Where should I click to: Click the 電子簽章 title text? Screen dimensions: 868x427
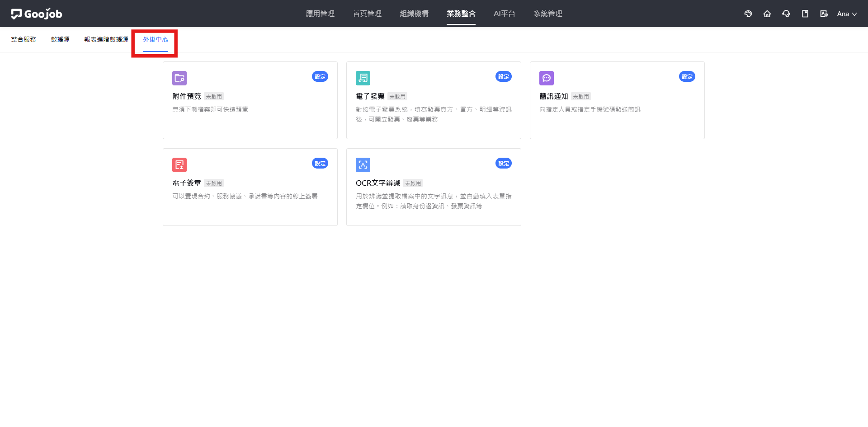pyautogui.click(x=187, y=183)
